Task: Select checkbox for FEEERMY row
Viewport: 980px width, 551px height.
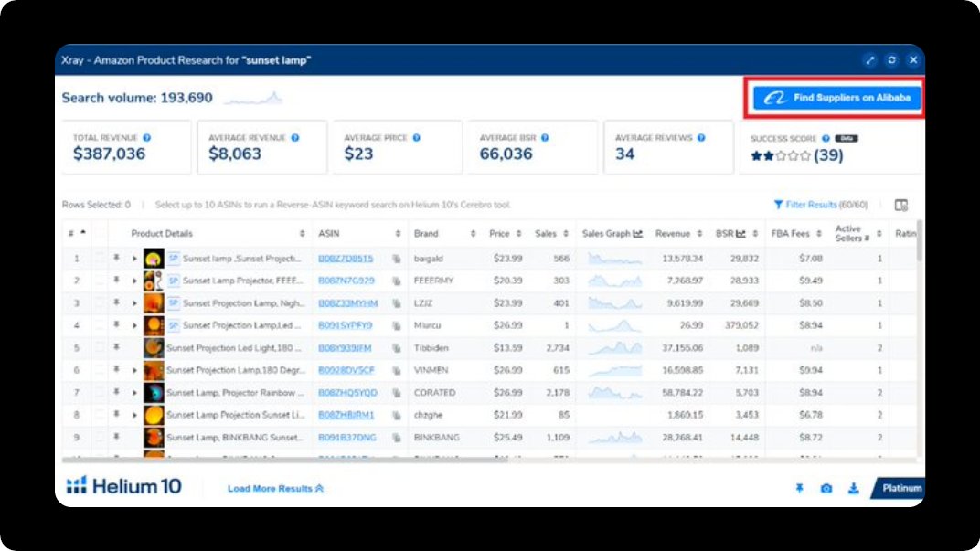Action: click(x=100, y=280)
